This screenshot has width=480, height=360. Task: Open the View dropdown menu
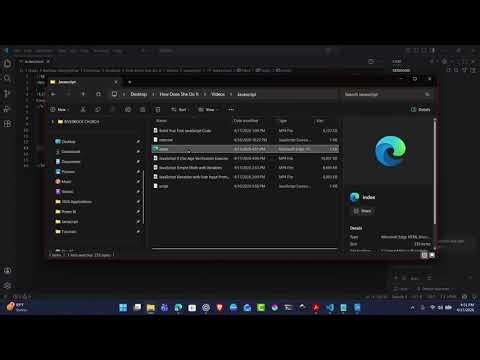tap(208, 109)
